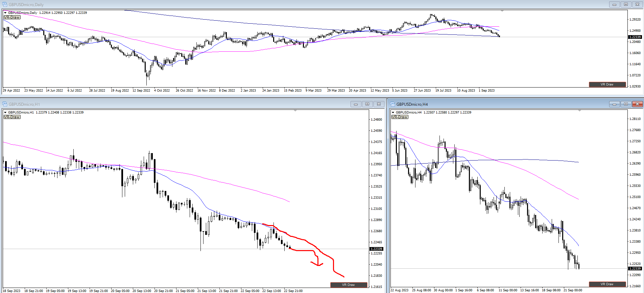
Task: Click the 21 Sep 00:00 label on H4 time axis
Action: pyautogui.click(x=573, y=290)
